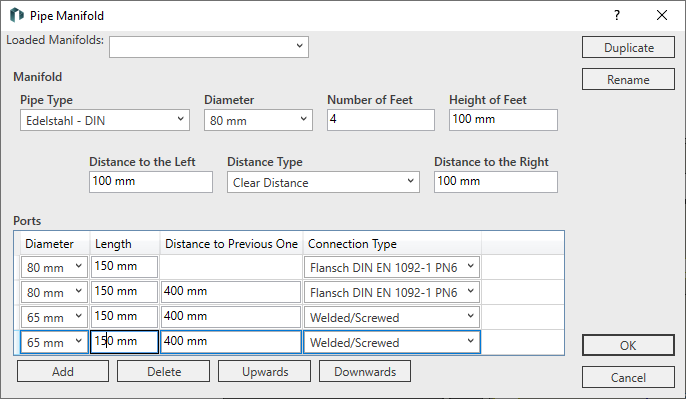The width and height of the screenshot is (686, 399).
Task: Focus the Height of Feet field
Action: (x=503, y=120)
